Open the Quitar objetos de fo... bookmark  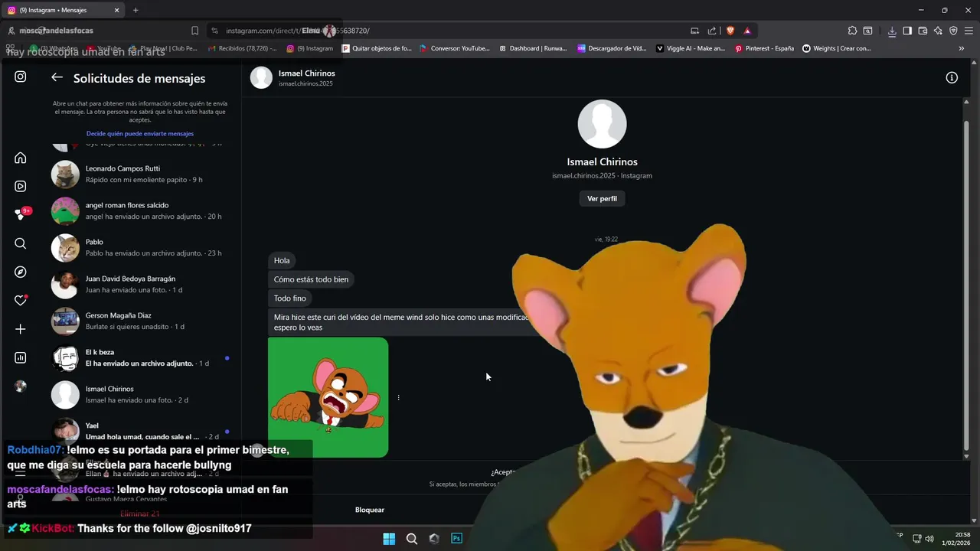point(377,48)
